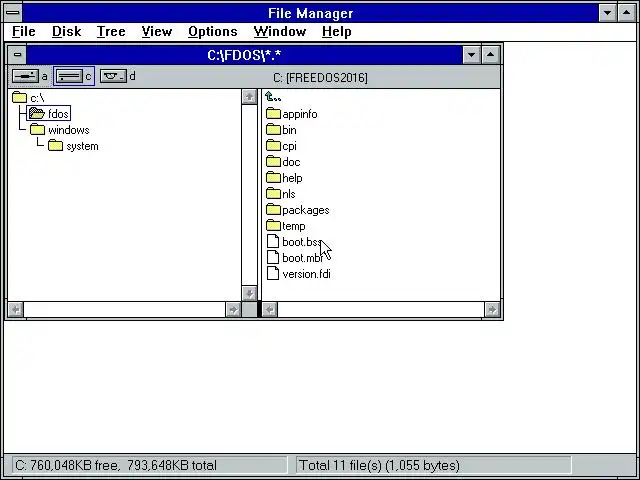
Task: Click the C: [FREEDOS2016] volume label
Action: pyautogui.click(x=320, y=78)
